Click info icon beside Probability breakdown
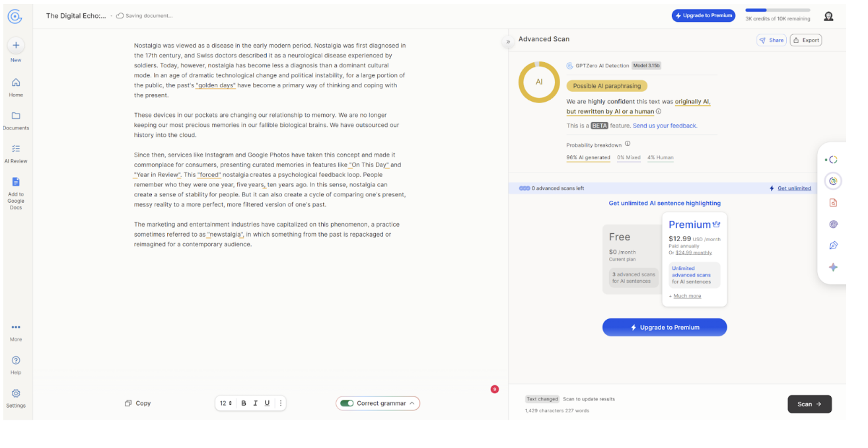 [628, 144]
